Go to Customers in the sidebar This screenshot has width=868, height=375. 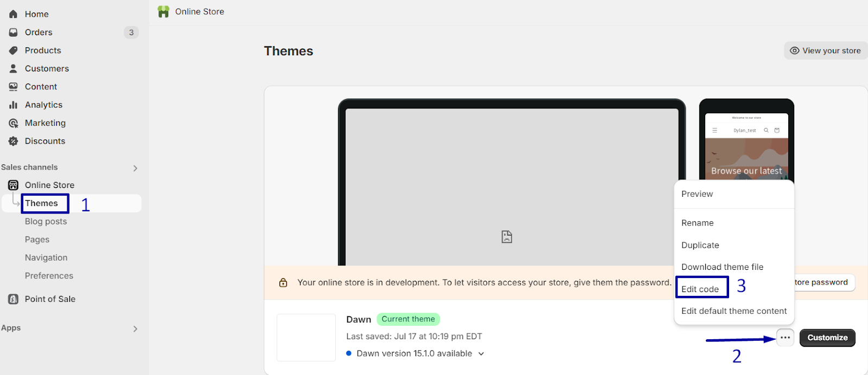[47, 69]
